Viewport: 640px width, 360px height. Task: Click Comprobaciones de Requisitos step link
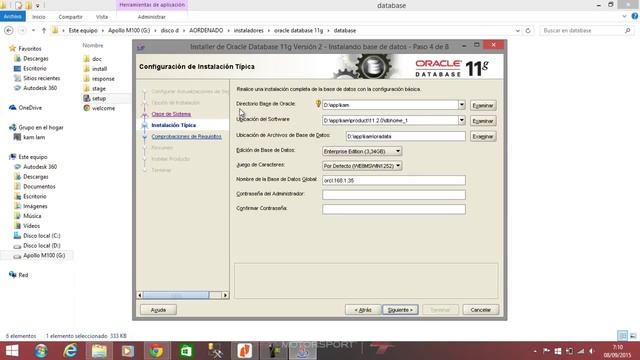coord(187,136)
